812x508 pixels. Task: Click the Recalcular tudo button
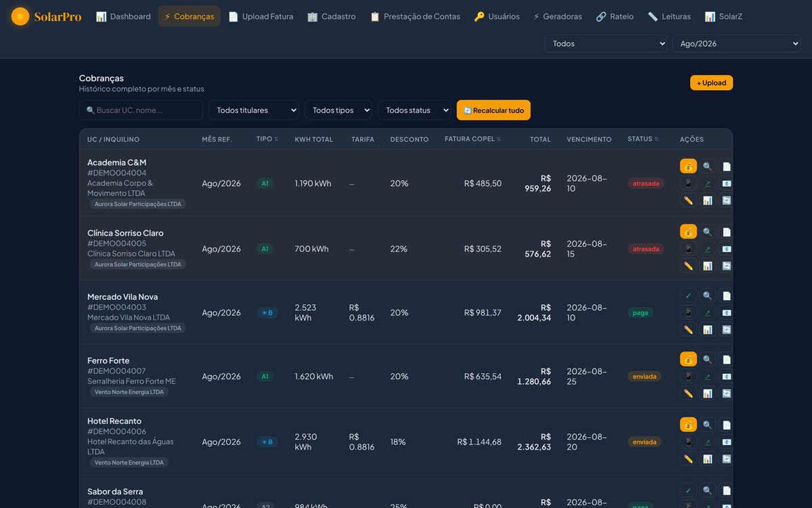coord(493,110)
